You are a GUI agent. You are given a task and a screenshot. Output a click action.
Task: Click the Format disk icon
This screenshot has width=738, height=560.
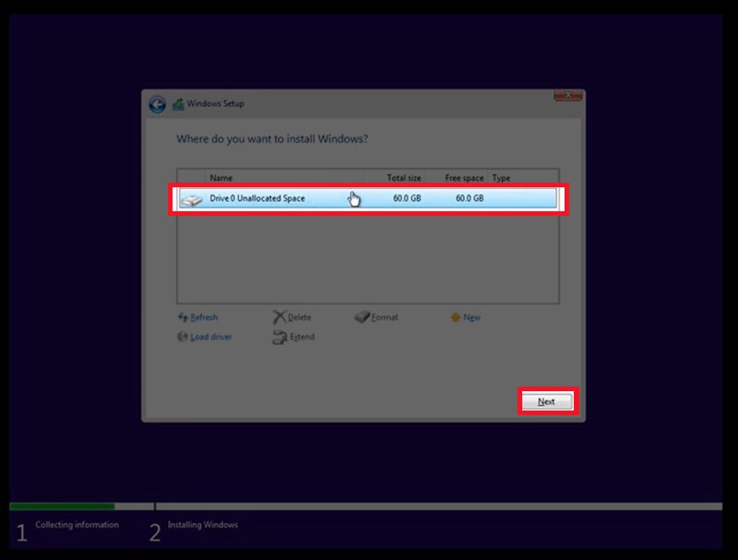(x=362, y=316)
